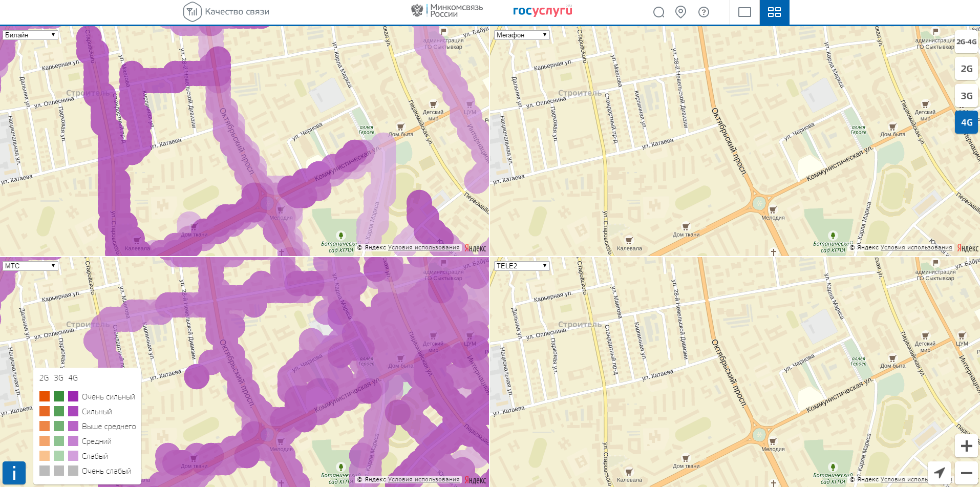
Task: Expand the МТС operator dropdown
Action: 30,266
